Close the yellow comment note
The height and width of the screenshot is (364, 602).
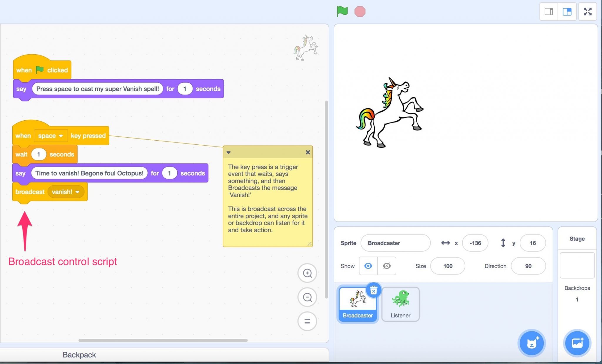click(x=308, y=152)
